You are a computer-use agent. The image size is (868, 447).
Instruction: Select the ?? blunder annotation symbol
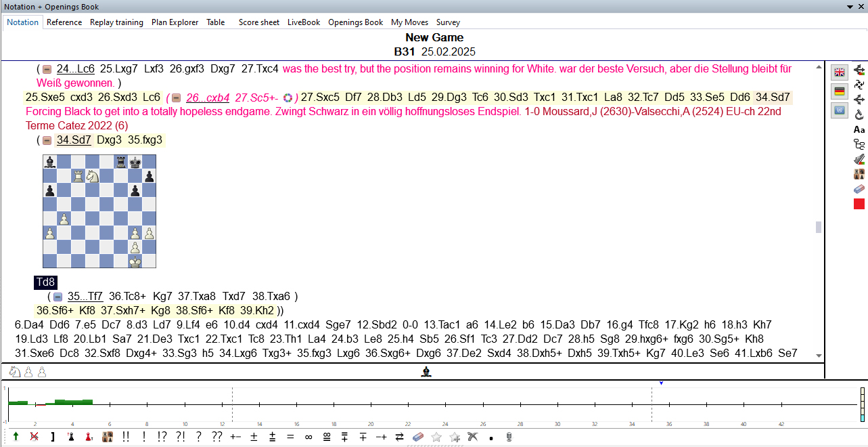[x=216, y=437]
